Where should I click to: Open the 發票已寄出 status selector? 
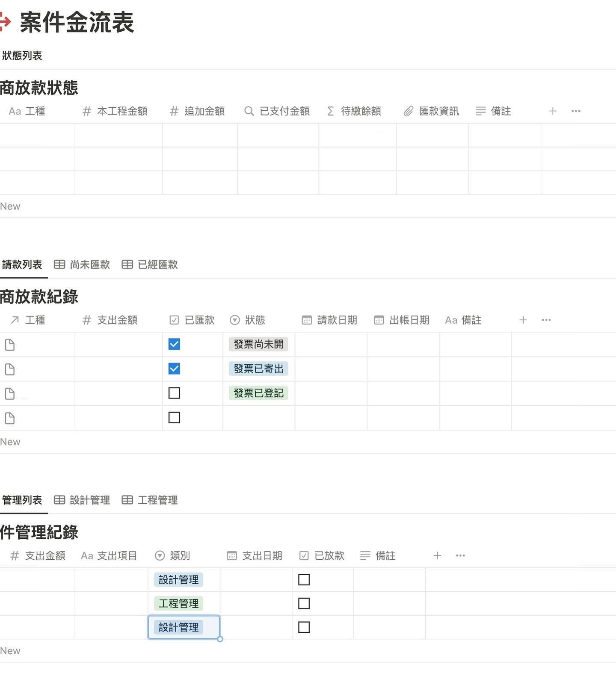coord(258,369)
